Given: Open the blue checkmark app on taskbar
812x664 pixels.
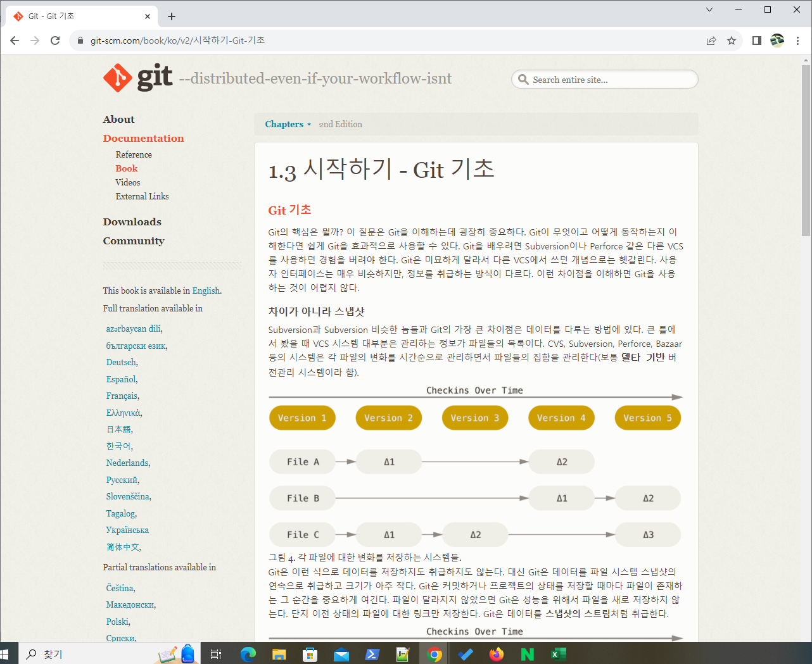Looking at the screenshot, I should 466,654.
